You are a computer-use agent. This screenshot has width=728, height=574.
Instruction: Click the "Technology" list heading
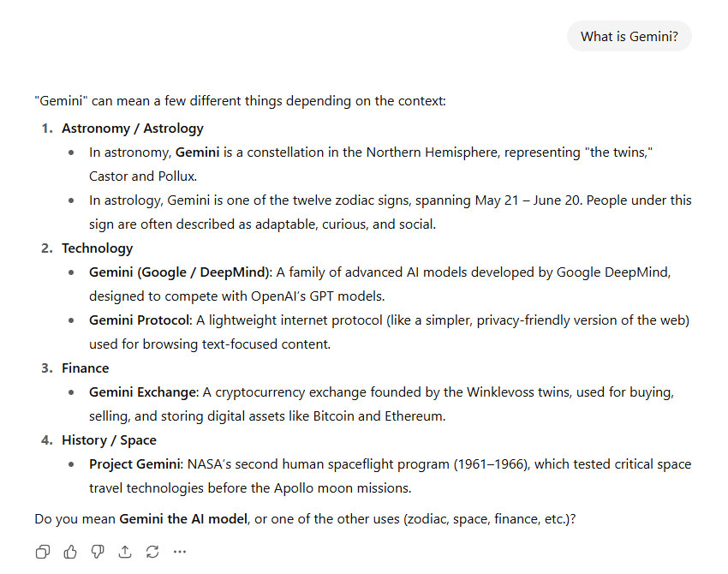pyautogui.click(x=97, y=248)
